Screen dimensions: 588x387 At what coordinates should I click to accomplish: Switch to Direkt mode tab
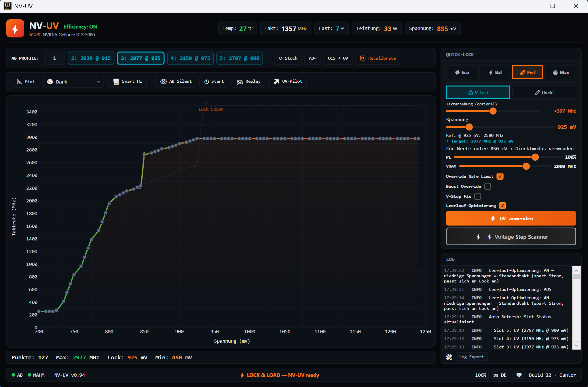click(544, 92)
